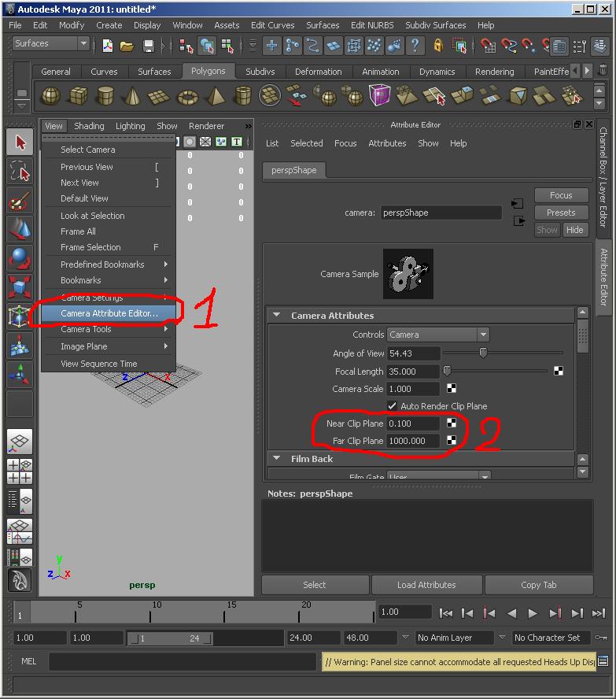Click the Far Clip Plane field
This screenshot has height=699, width=616.
pos(413,441)
